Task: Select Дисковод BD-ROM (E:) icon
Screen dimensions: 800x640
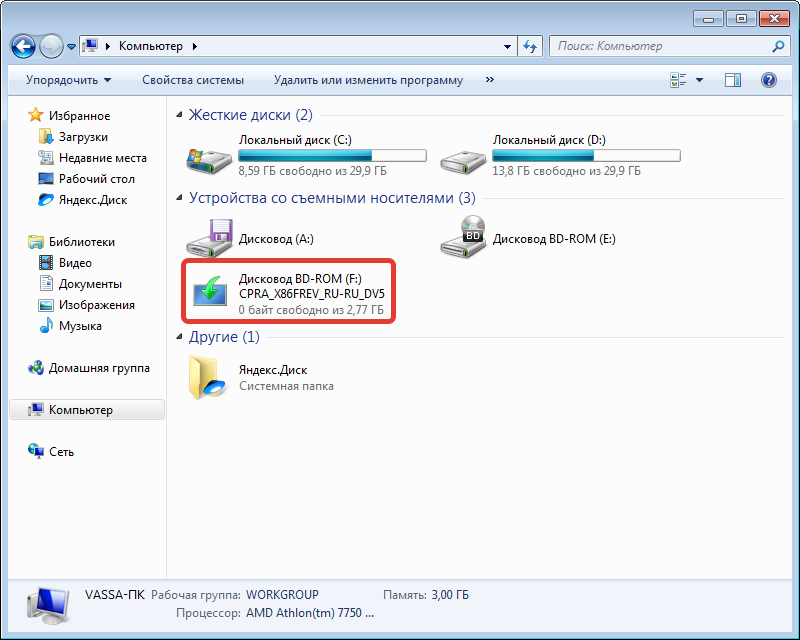Action: 463,236
